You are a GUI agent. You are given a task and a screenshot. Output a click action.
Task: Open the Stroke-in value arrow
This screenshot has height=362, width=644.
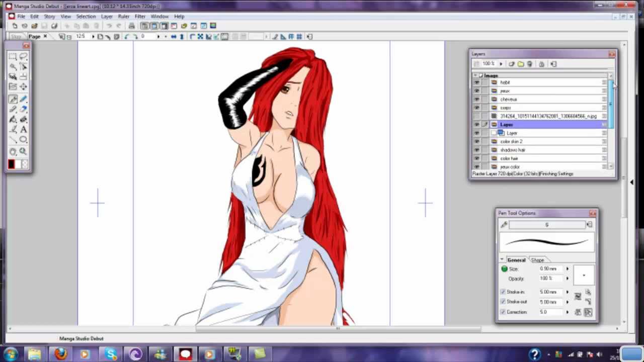(x=568, y=292)
